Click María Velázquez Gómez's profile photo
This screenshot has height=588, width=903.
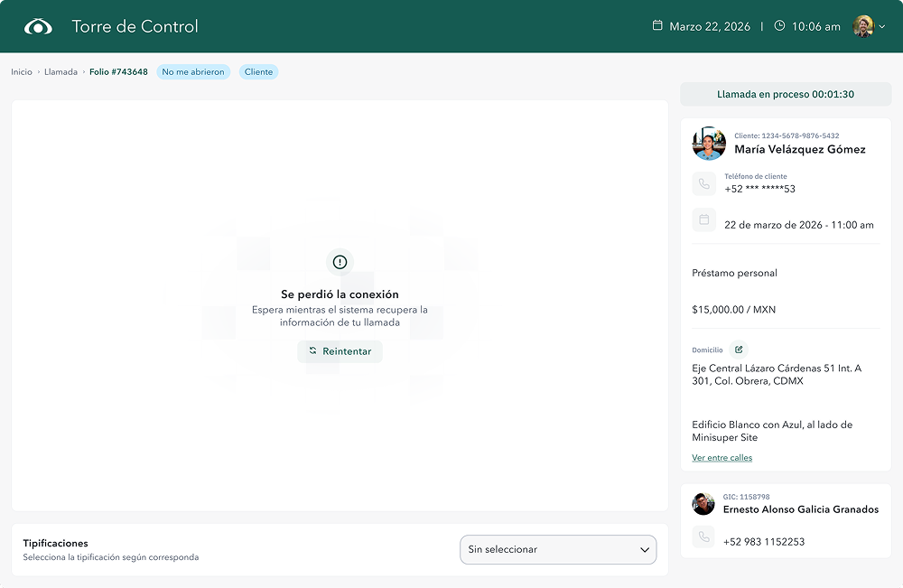pos(709,144)
